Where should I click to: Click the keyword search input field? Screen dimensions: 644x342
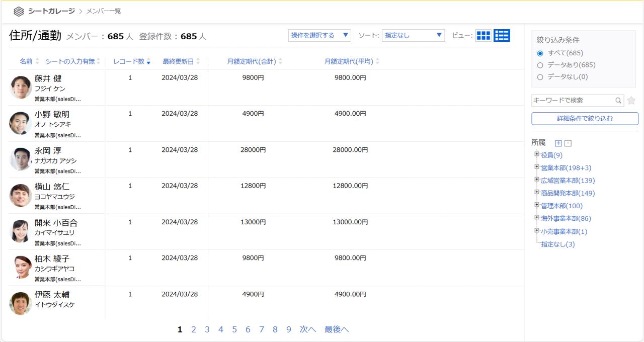[573, 101]
